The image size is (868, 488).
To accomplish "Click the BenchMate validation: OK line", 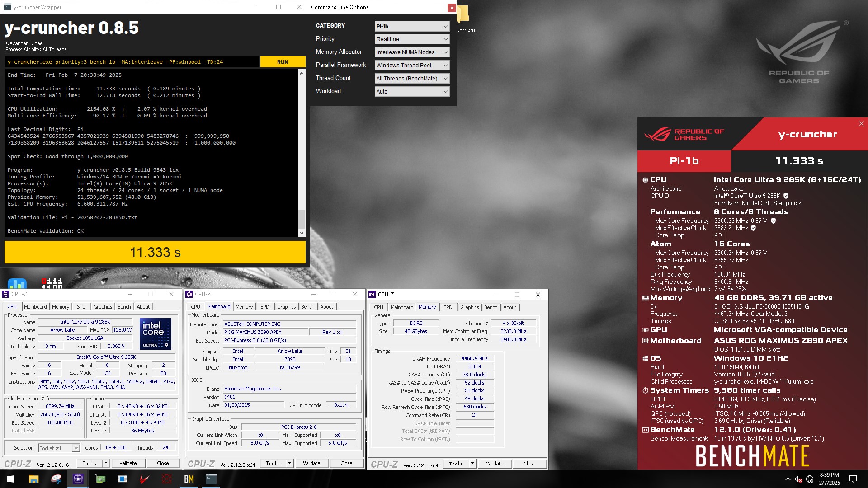I will pos(46,231).
